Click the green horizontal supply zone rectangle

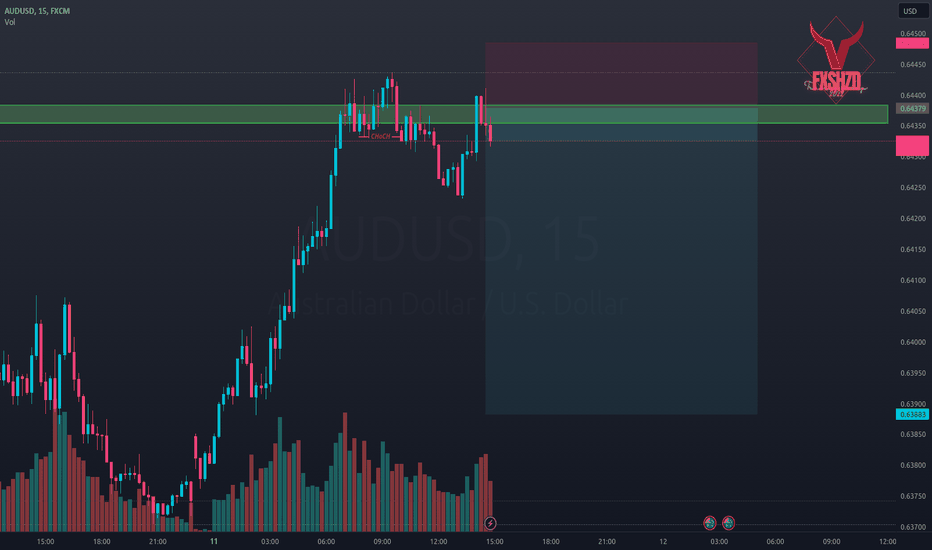(443, 114)
